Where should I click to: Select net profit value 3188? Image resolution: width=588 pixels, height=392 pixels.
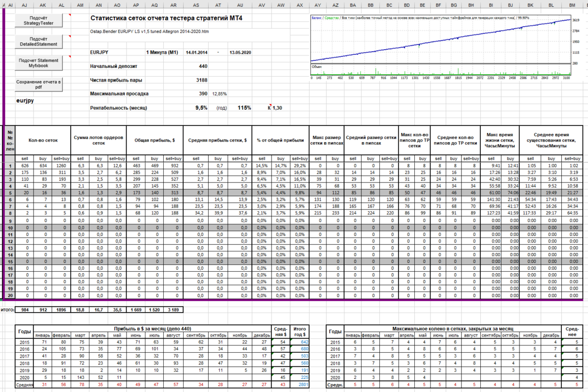(x=202, y=80)
